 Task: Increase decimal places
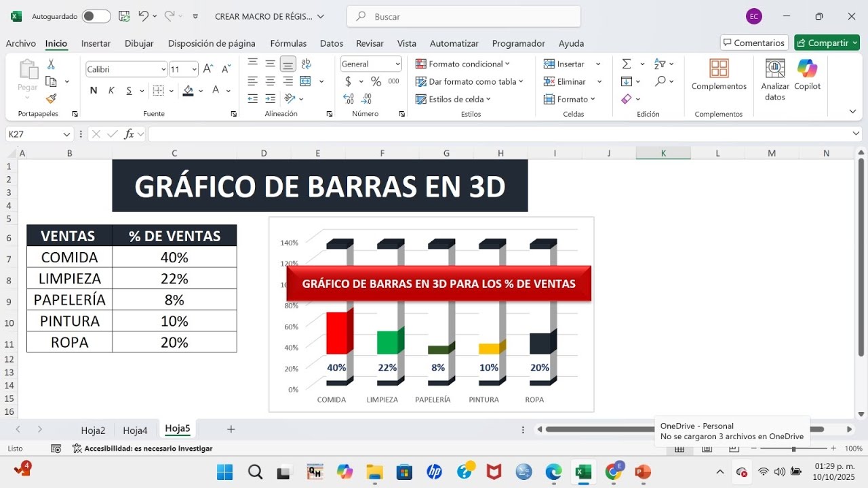click(349, 99)
